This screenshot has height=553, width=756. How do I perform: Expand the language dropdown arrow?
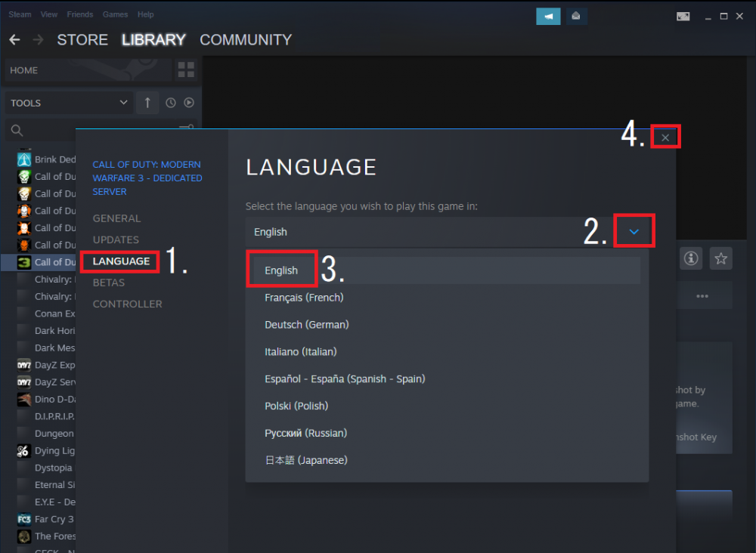point(634,232)
